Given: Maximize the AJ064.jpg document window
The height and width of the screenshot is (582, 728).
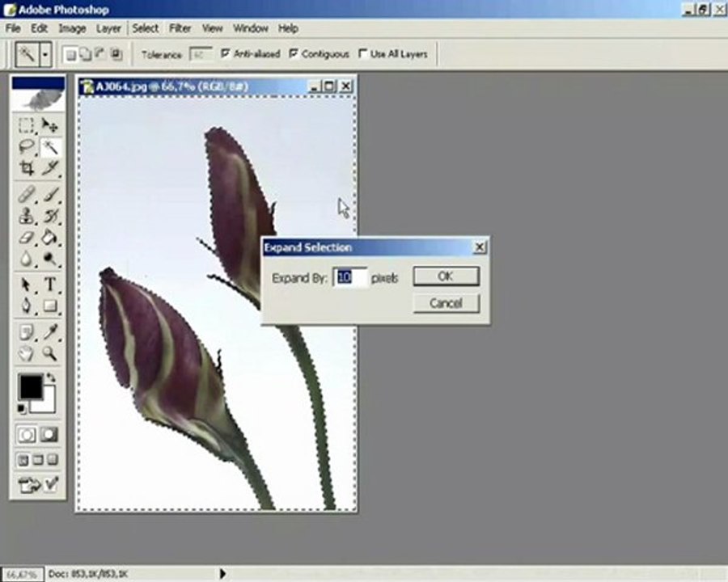Looking at the screenshot, I should point(330,86).
